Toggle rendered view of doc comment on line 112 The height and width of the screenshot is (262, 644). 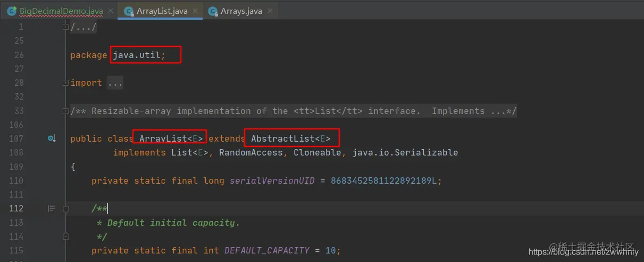pos(52,209)
